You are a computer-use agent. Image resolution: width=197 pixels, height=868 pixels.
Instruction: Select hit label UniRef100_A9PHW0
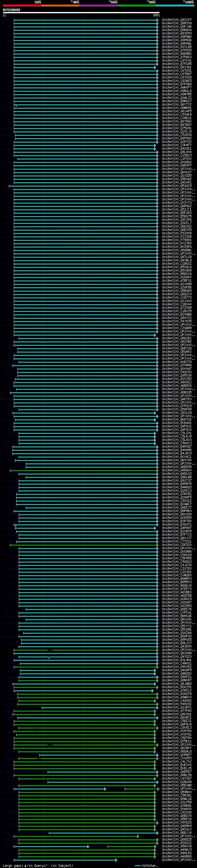click(x=177, y=37)
